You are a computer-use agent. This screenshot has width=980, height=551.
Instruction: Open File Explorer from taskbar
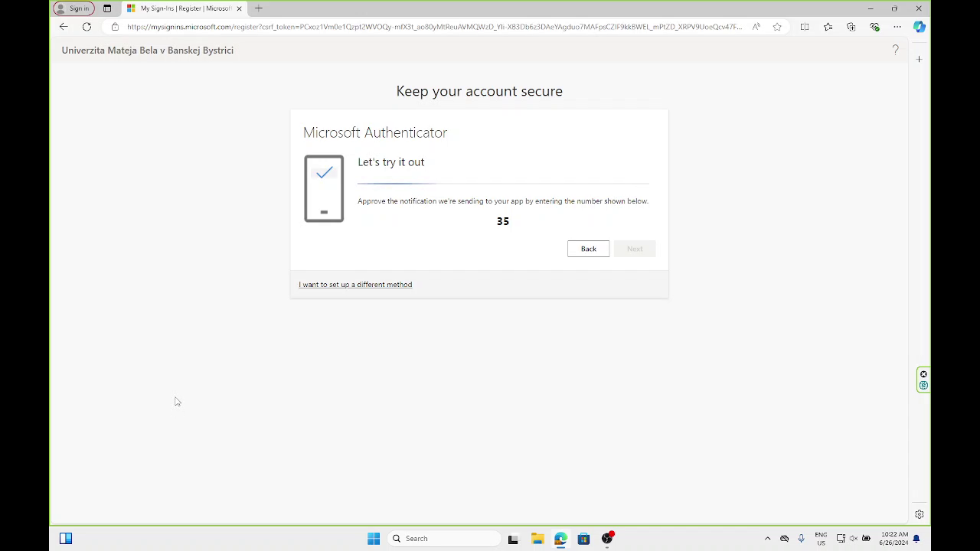coord(537,539)
